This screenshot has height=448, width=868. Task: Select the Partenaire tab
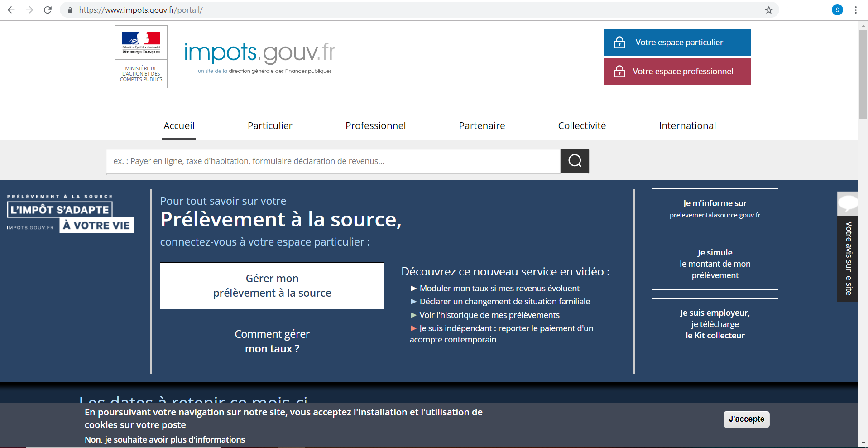pyautogui.click(x=482, y=126)
